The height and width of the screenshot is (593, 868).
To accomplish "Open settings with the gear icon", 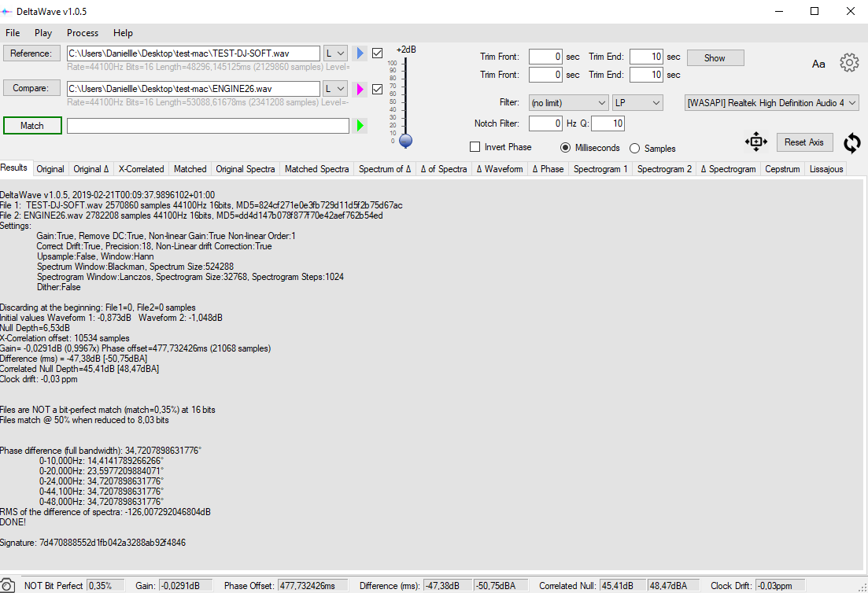I will pos(849,63).
